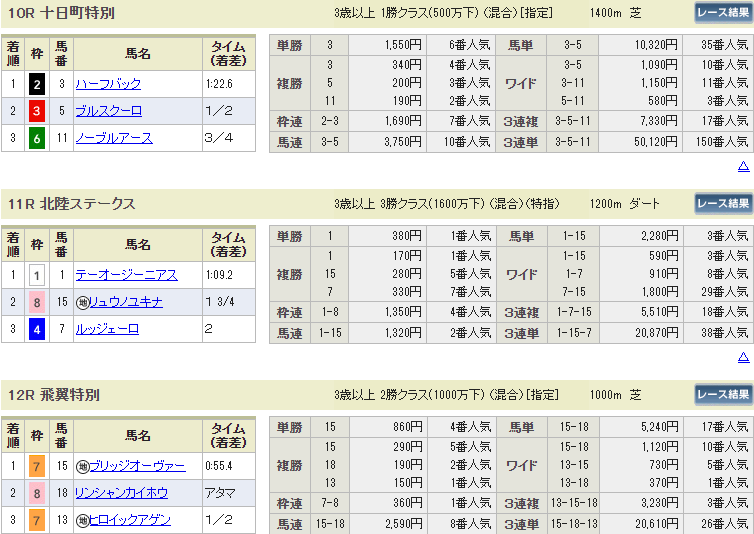Open horse page for ブルスクーロ
Screen dimensions: 754x534
109,111
